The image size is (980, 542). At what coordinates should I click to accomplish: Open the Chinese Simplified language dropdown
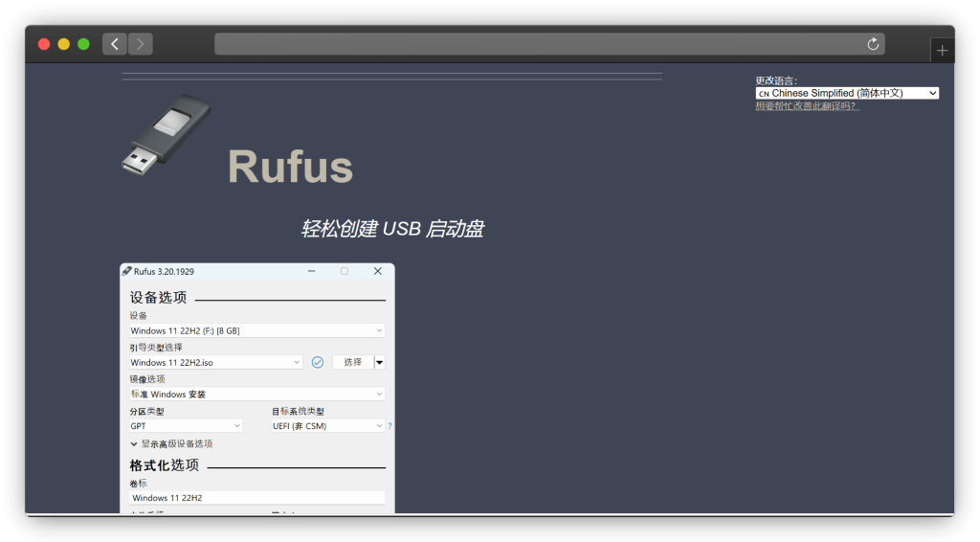(x=846, y=93)
